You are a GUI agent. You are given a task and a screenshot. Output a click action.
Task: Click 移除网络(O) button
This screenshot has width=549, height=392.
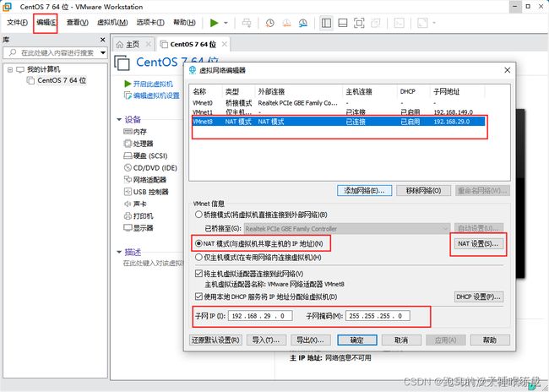424,191
